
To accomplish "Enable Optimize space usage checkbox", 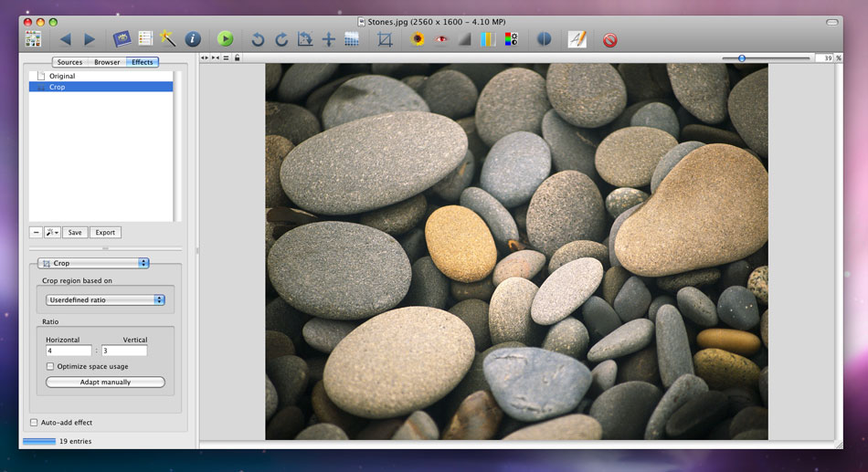I will (x=50, y=366).
